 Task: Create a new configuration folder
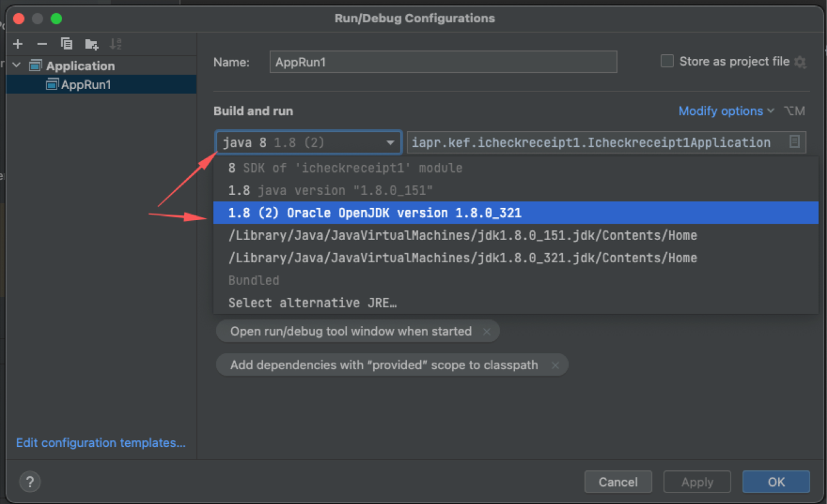(91, 43)
